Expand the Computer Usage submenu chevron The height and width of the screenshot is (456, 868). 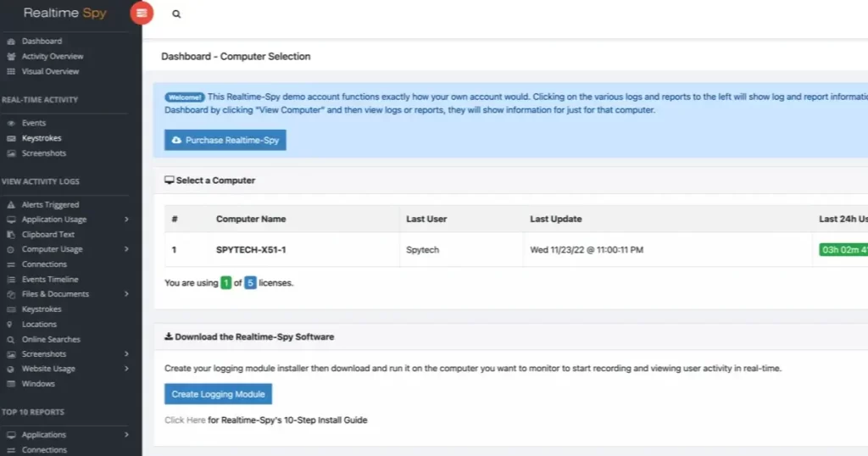coord(126,249)
